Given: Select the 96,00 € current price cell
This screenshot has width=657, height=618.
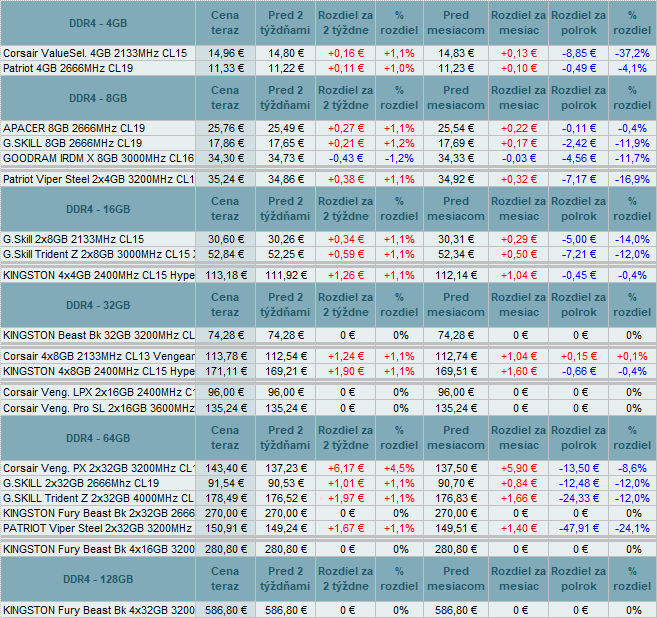Looking at the screenshot, I should [x=225, y=392].
